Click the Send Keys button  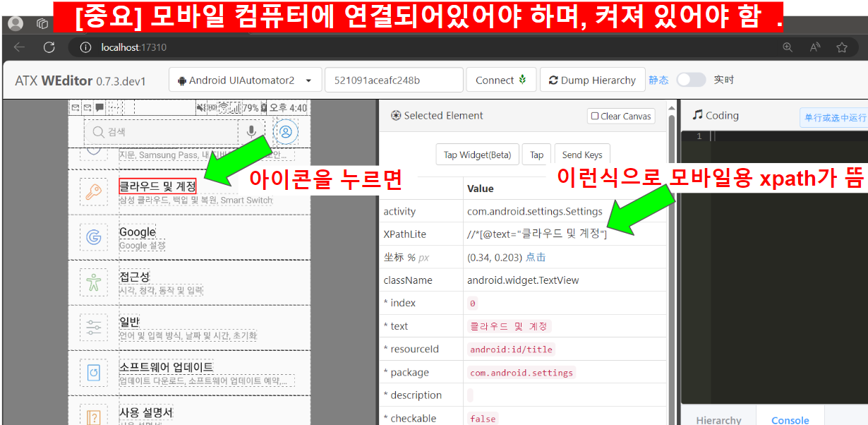(582, 155)
